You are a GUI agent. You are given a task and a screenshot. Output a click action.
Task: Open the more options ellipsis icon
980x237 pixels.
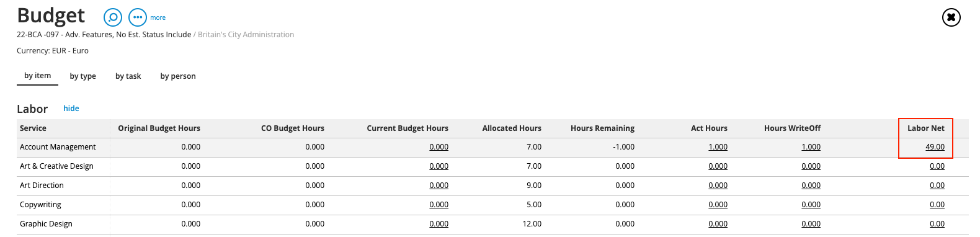pos(138,17)
